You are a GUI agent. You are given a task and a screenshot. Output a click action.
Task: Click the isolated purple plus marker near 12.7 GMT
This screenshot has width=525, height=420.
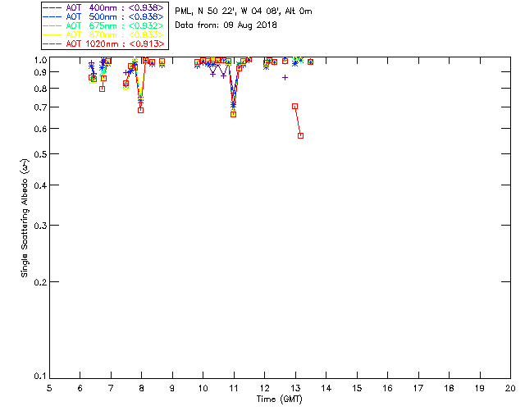coord(285,77)
